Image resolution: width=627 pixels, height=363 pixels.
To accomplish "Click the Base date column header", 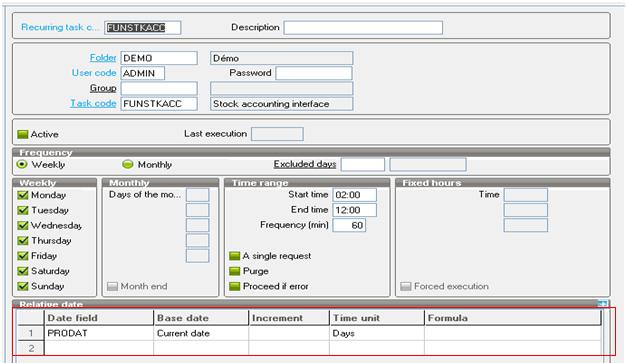I will 201,318.
